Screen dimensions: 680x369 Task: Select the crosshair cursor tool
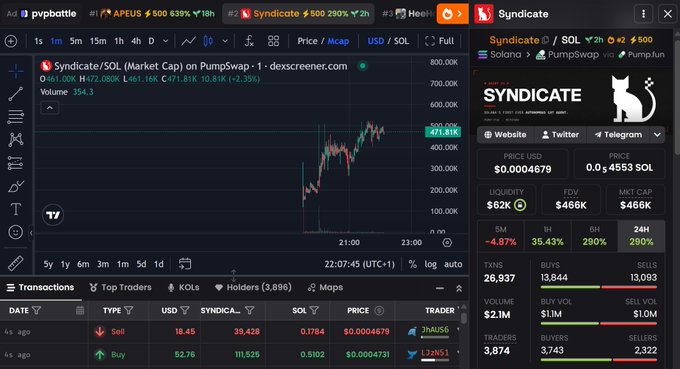[x=16, y=71]
